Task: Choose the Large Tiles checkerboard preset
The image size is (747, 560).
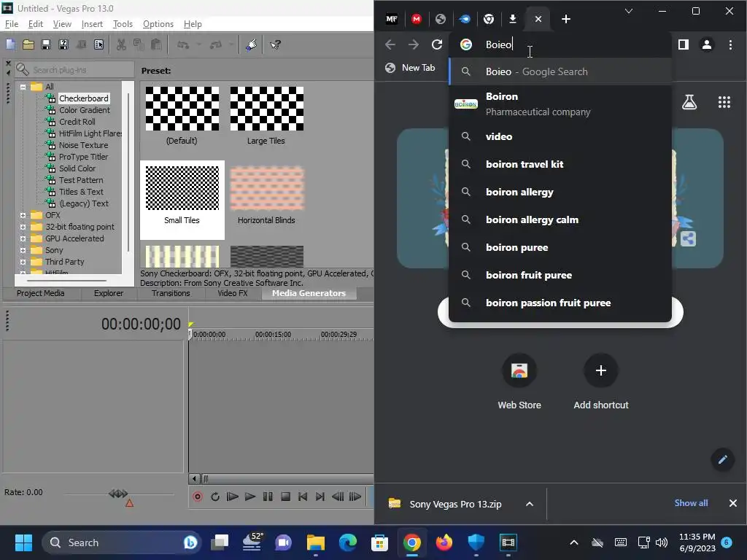Action: click(x=266, y=114)
